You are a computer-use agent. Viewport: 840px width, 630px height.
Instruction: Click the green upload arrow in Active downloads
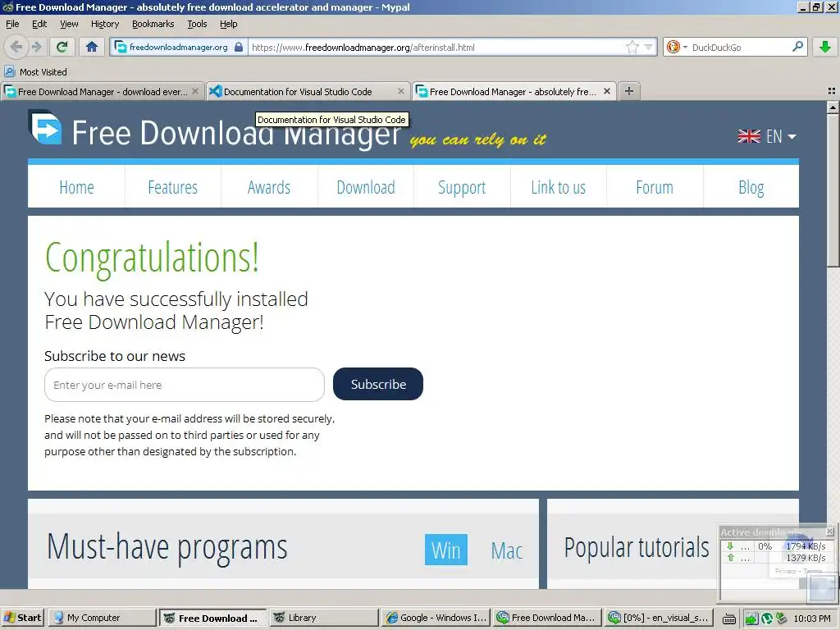730,558
